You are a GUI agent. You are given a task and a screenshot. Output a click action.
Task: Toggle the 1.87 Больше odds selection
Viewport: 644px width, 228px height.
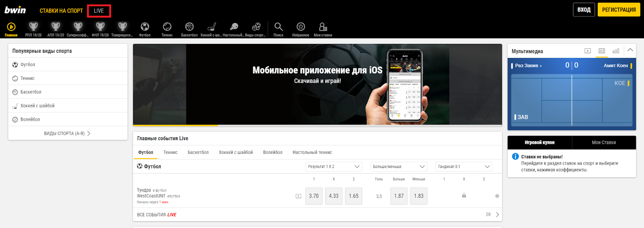398,196
